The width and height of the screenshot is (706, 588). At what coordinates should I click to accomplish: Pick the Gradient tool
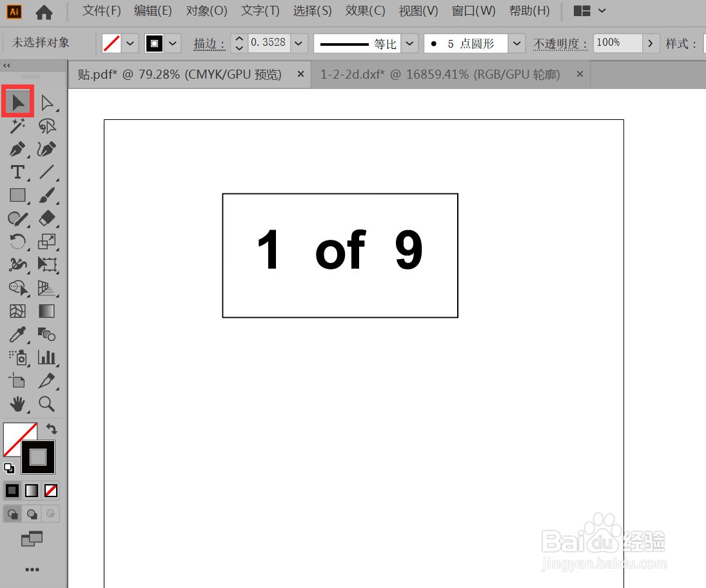point(47,311)
